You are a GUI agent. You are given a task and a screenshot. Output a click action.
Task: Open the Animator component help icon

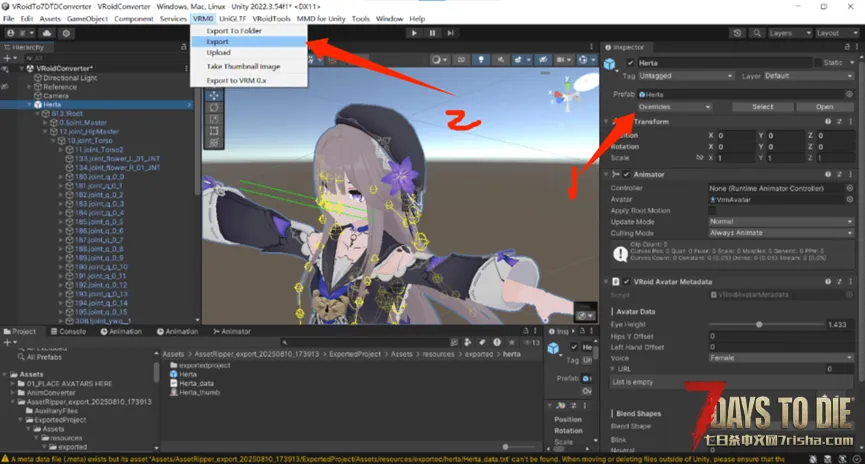[x=828, y=174]
